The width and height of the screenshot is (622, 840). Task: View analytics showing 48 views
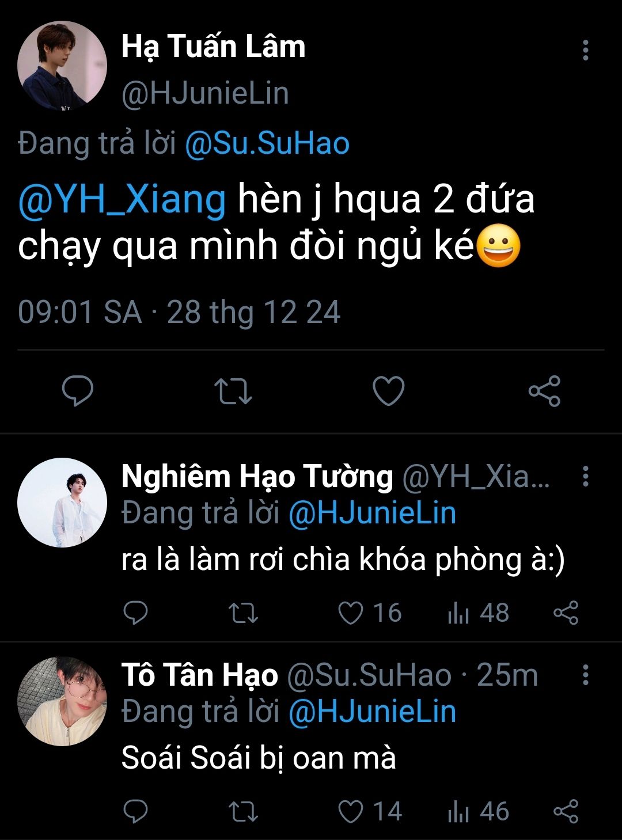tap(478, 613)
